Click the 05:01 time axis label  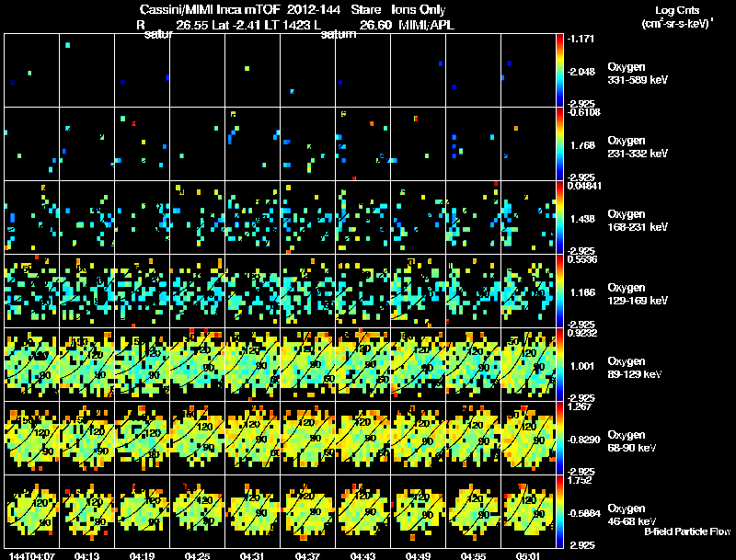528,555
